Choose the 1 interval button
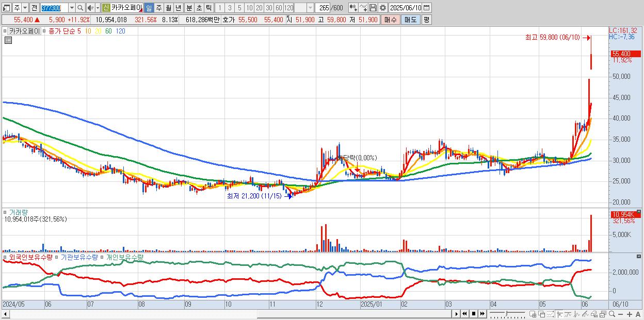 [219, 8]
